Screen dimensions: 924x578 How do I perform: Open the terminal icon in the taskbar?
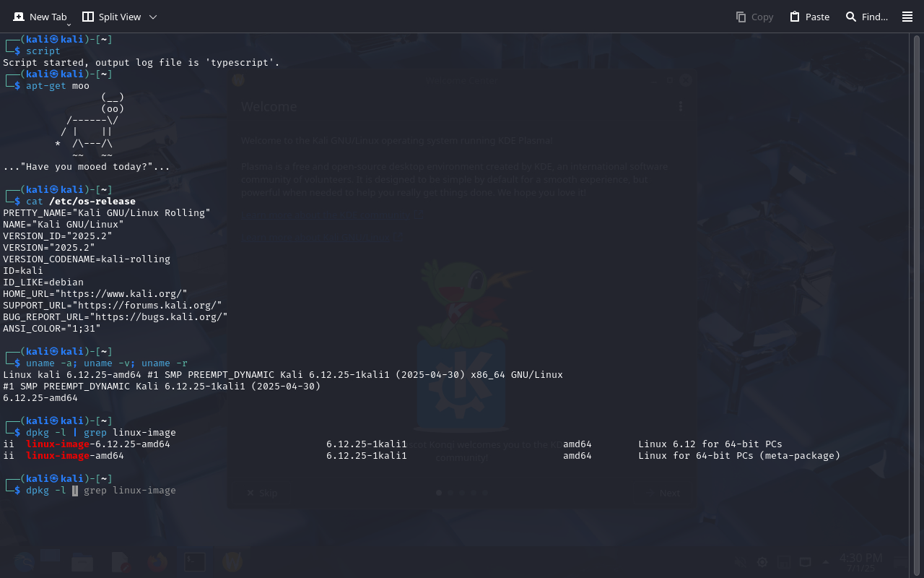[194, 561]
